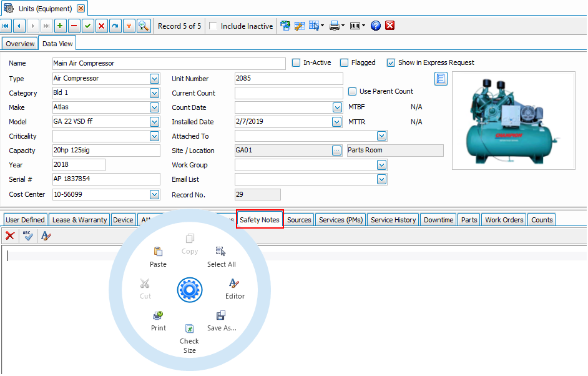Toggle the Include Inactive checkbox
The width and height of the screenshot is (588, 376).
tap(213, 26)
